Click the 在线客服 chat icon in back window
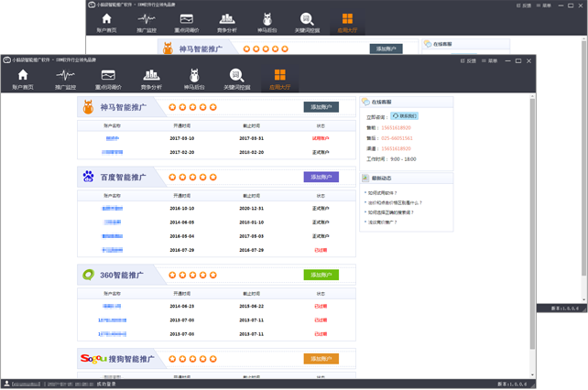This screenshot has width=588, height=390. (x=428, y=44)
